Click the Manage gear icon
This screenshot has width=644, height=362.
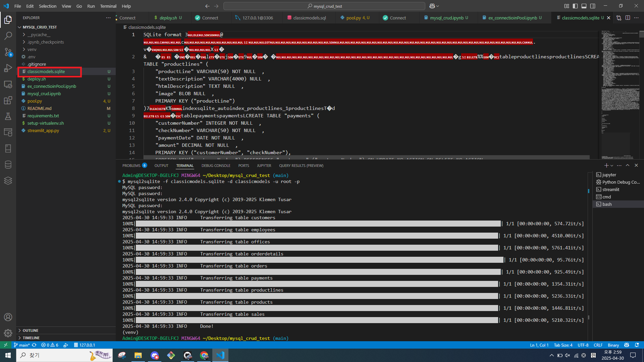(8, 333)
